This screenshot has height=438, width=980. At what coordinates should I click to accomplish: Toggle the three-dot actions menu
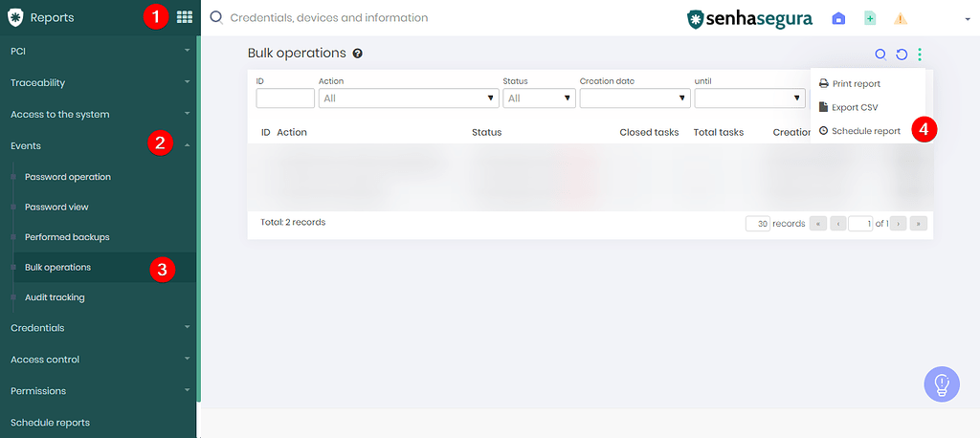coord(920,55)
